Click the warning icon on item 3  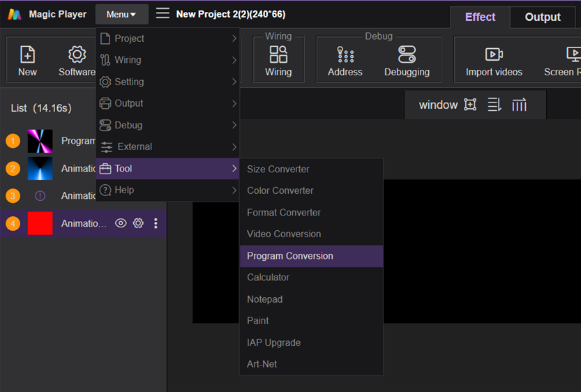coord(40,195)
